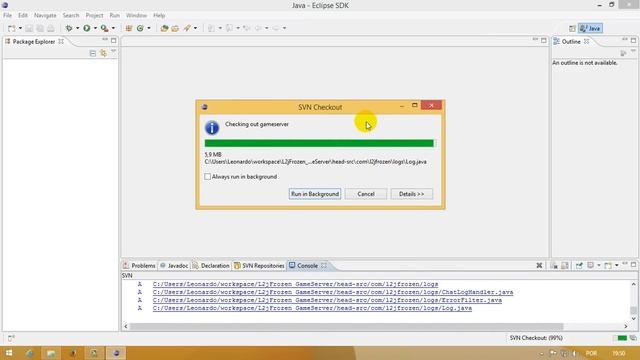
Task: Select the Console tab
Action: [x=307, y=266]
